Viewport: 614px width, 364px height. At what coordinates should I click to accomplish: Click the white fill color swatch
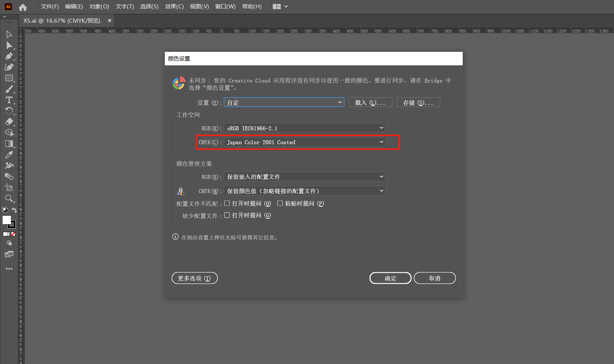tap(7, 220)
